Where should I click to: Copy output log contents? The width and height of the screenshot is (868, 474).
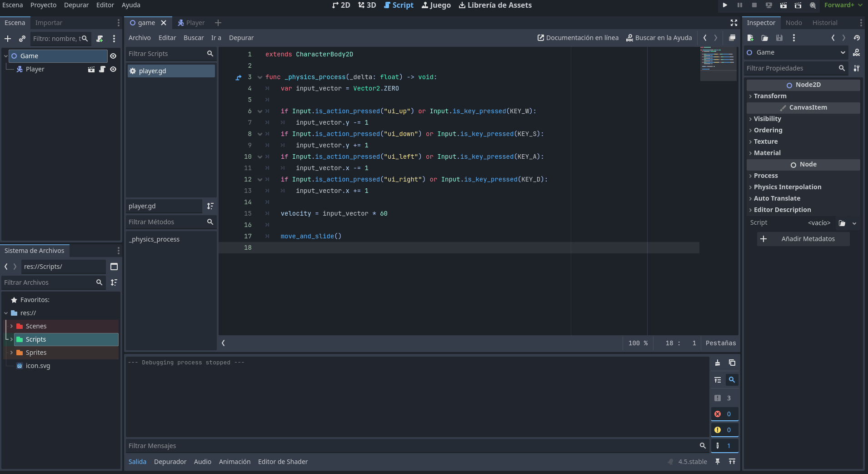pyautogui.click(x=732, y=363)
